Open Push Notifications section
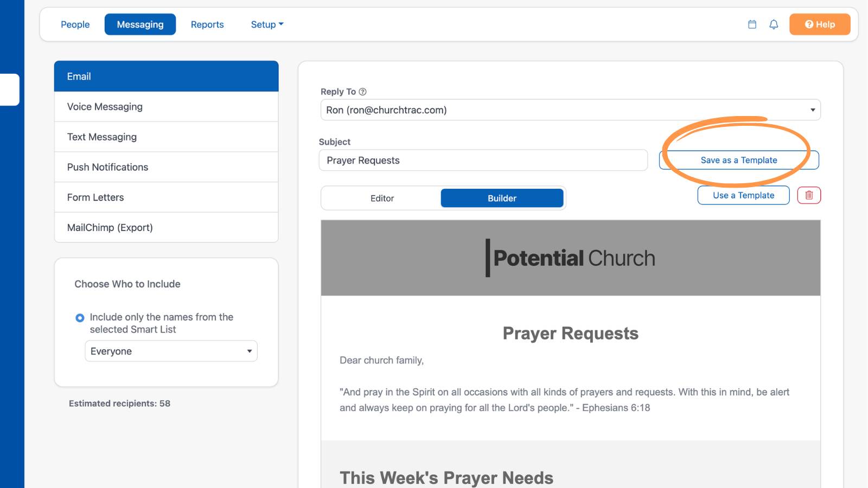The height and width of the screenshot is (488, 868). (x=166, y=167)
